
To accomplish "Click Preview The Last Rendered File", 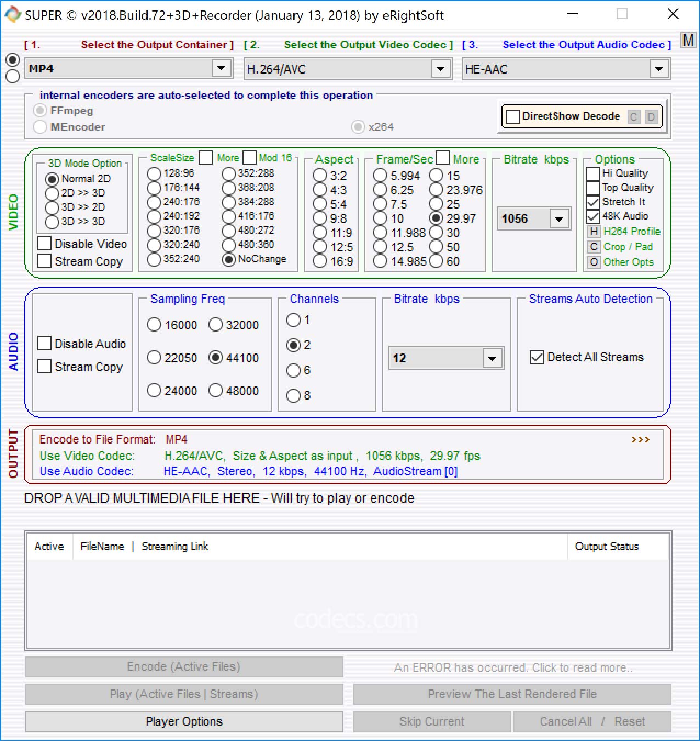I will [x=512, y=694].
